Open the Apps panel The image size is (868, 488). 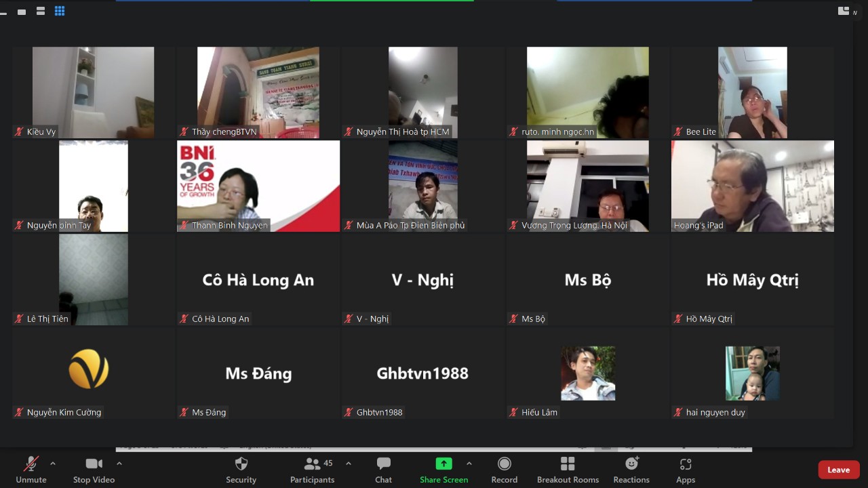coord(686,469)
